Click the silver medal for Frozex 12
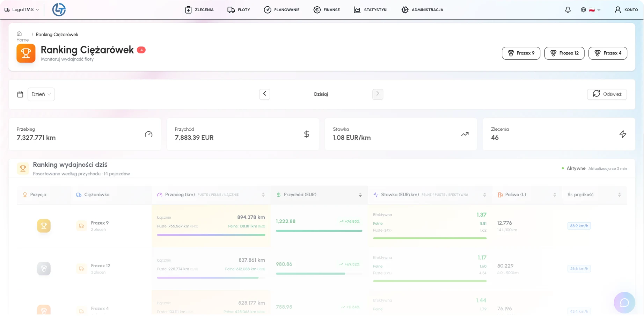This screenshot has height=334, width=644. pyautogui.click(x=44, y=269)
